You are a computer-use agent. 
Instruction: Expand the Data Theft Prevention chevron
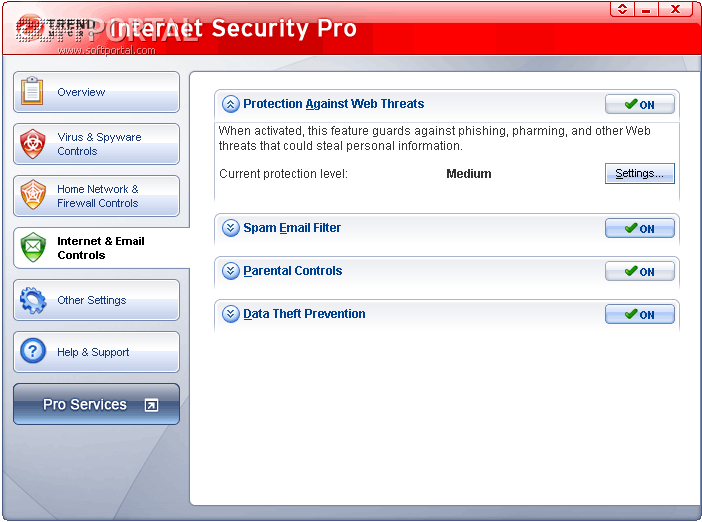(231, 314)
